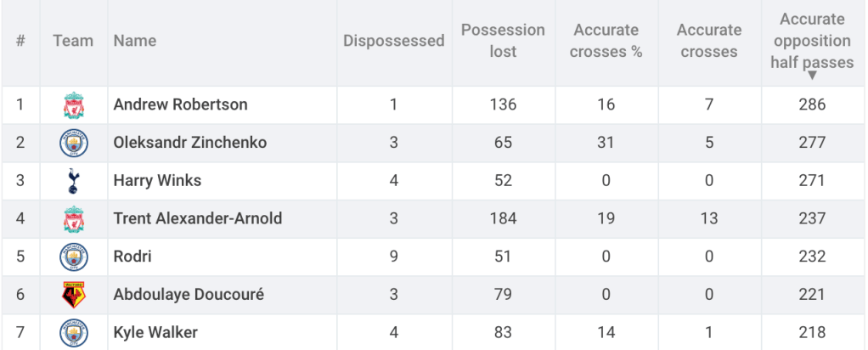
Task: Click Liverpool crest beside Trent Alexander-Arnold
Action: coord(74,219)
